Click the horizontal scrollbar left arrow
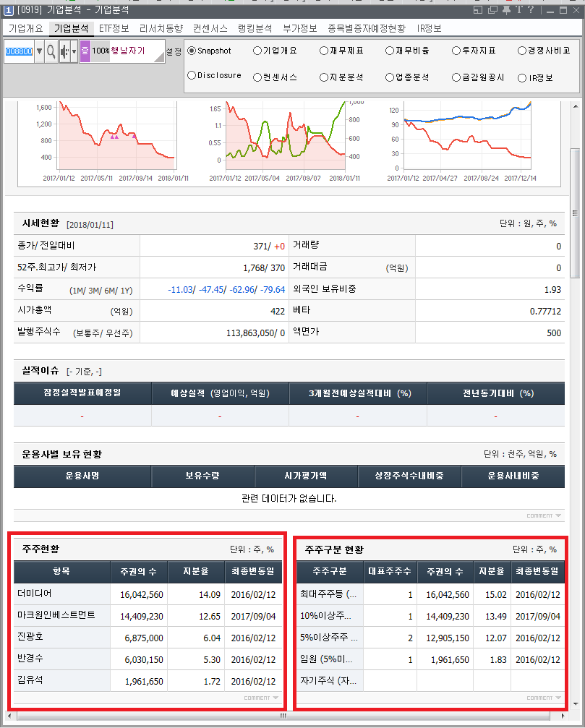Screen dimensions: 585x728 [x=9, y=716]
